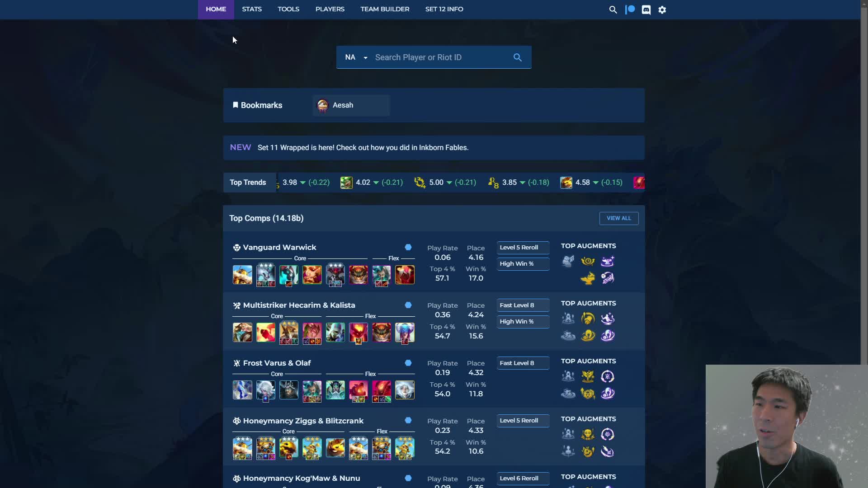Image resolution: width=868 pixels, height=488 pixels.
Task: Click trait icon next to 3.85 in Top Trends
Action: tap(493, 183)
